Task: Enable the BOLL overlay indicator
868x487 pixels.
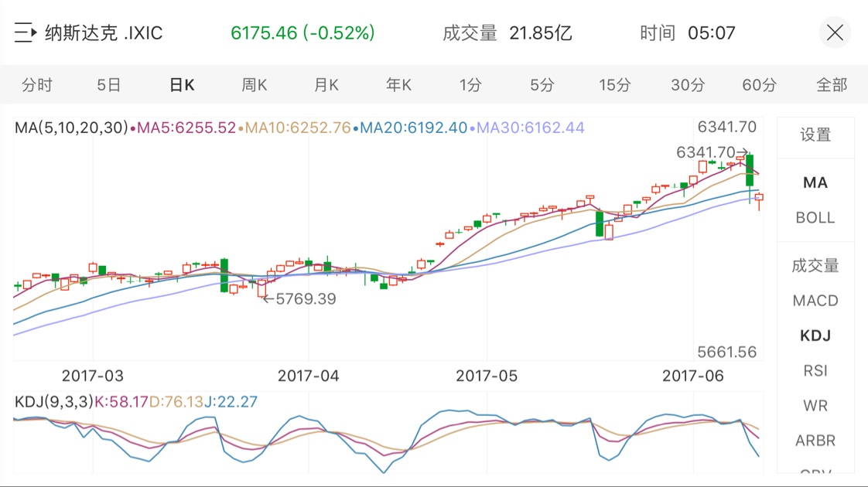Action: (x=815, y=218)
